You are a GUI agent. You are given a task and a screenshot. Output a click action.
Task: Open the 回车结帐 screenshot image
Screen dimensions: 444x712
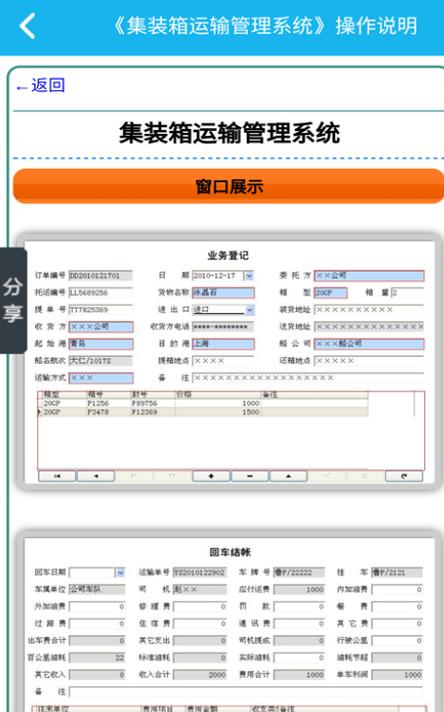click(x=228, y=621)
